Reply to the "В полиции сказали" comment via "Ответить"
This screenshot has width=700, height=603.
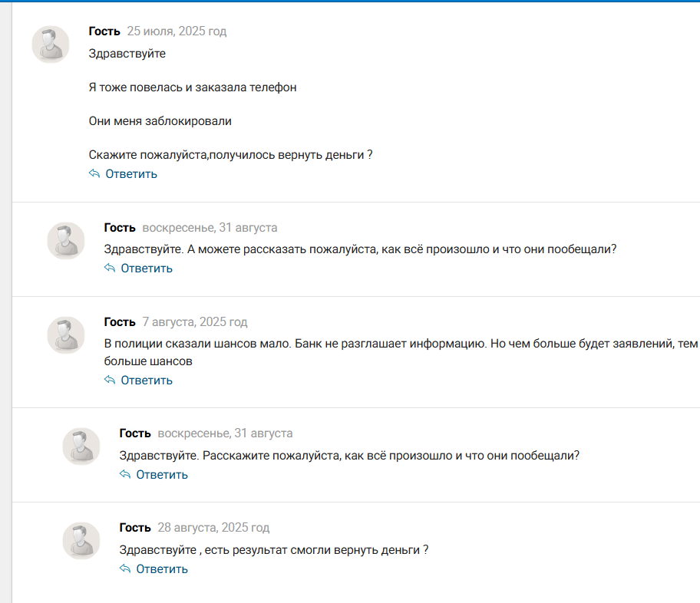coord(147,381)
